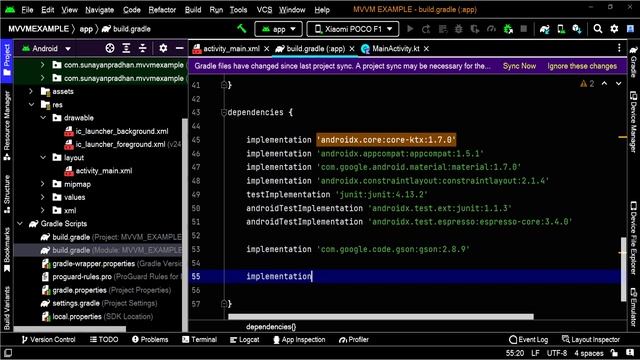Open the Settings gear in main toolbar
Image resolution: width=640 pixels, height=360 pixels.
[614, 29]
